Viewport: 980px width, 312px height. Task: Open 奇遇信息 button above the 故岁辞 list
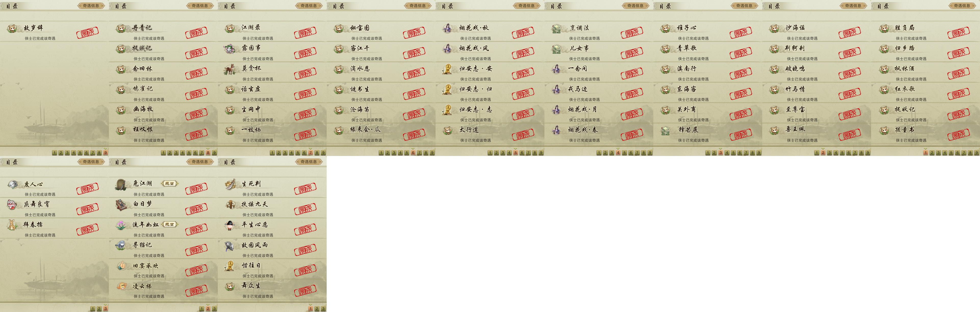pos(91,6)
